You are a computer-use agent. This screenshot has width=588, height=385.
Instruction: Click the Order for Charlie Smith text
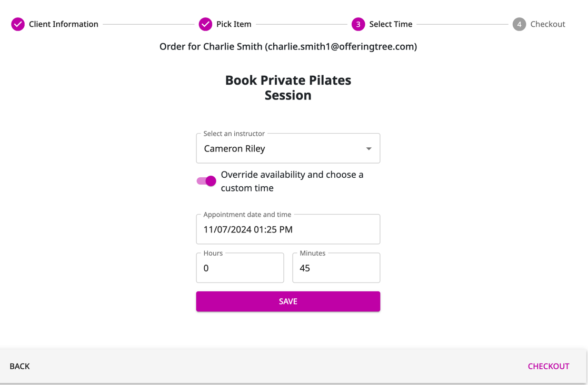288,46
